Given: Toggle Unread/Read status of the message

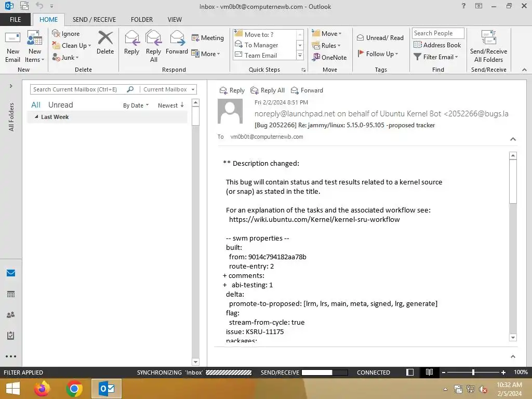Looking at the screenshot, I should (380, 37).
